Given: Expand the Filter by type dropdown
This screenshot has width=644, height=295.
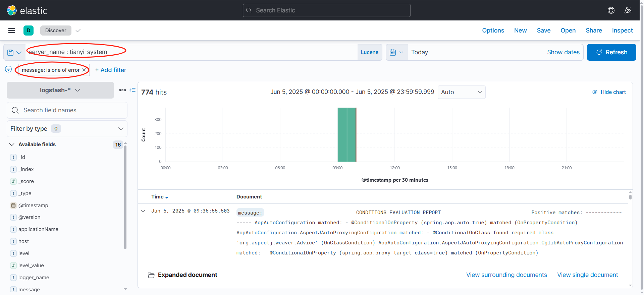Looking at the screenshot, I should coord(67,129).
